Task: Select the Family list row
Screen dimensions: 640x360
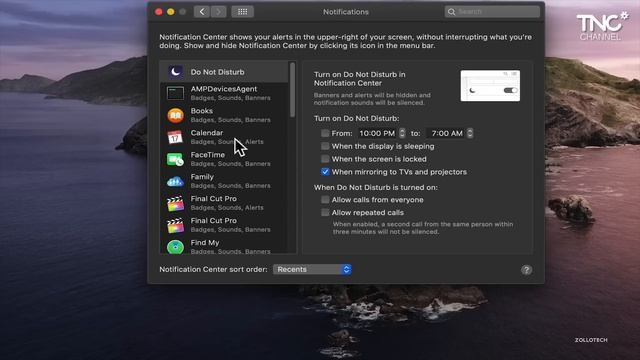Action: click(224, 181)
